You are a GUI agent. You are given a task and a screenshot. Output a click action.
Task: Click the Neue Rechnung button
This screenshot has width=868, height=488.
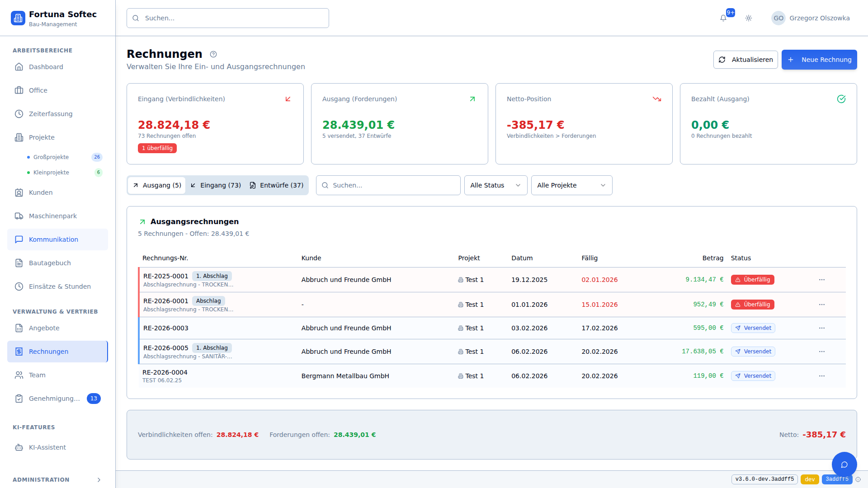click(819, 60)
